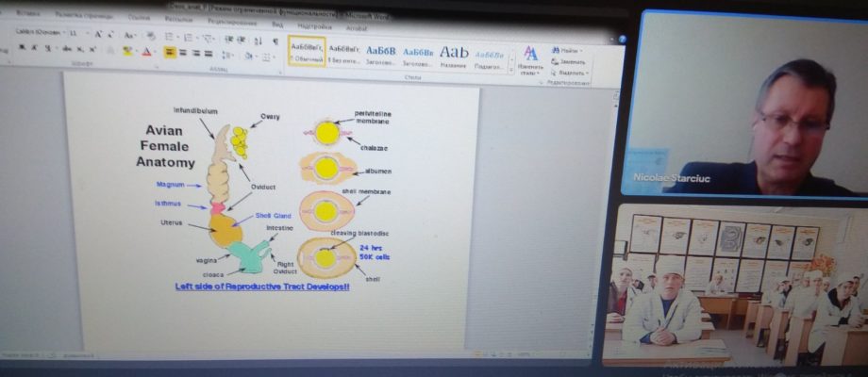Screen dimensions: 868x377
Task: Show paragraph marks with the pilcrow icon
Action: coord(275,41)
